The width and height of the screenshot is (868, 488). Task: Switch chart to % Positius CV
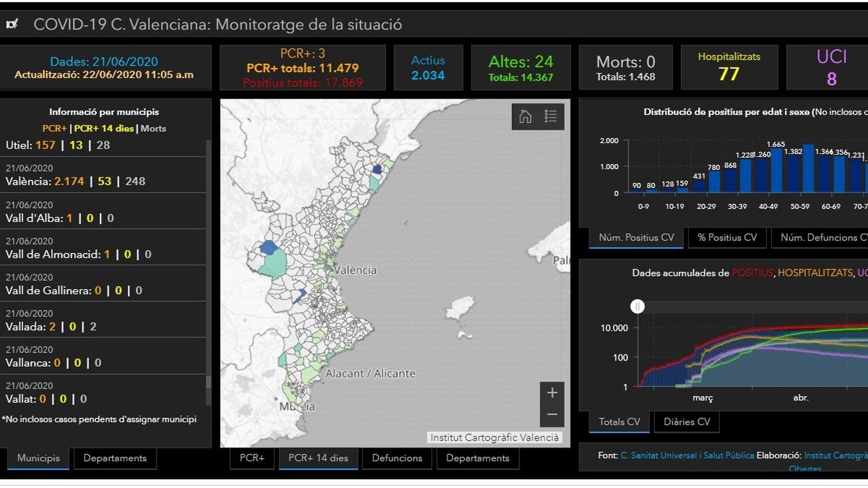727,237
